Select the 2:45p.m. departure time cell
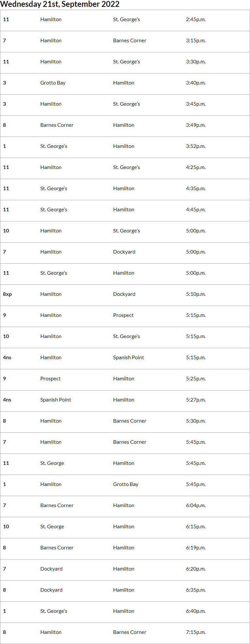The image size is (250, 644). point(196,20)
